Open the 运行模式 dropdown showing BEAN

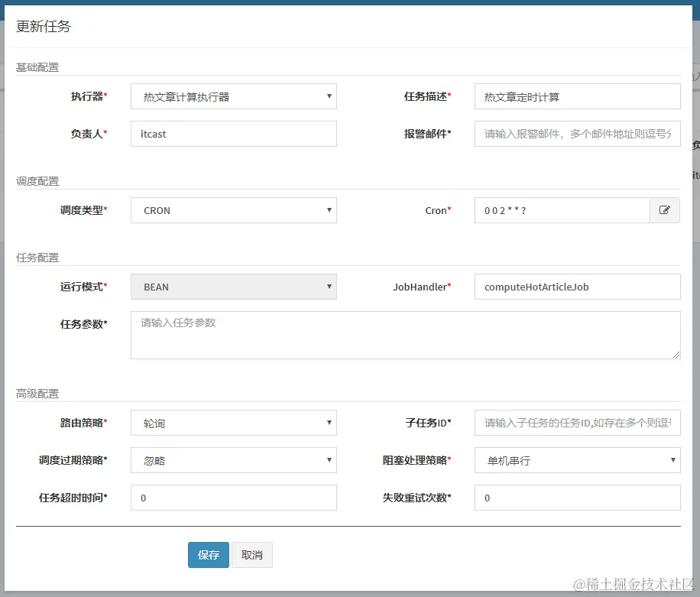pos(234,287)
